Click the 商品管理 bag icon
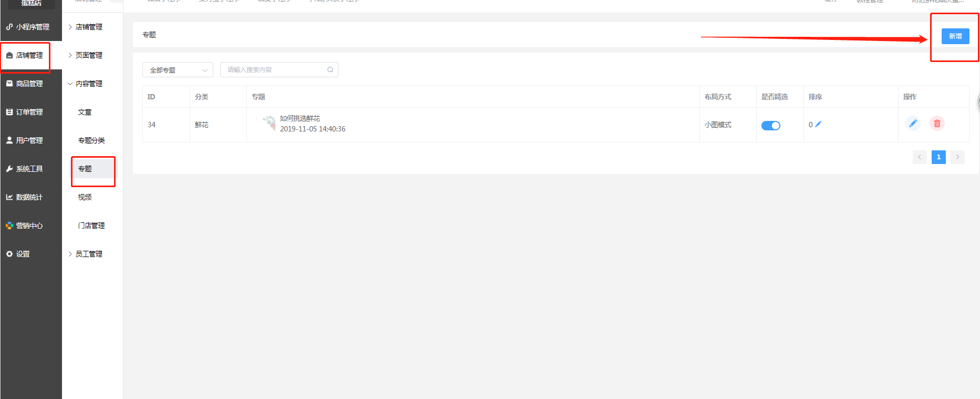 (9, 84)
